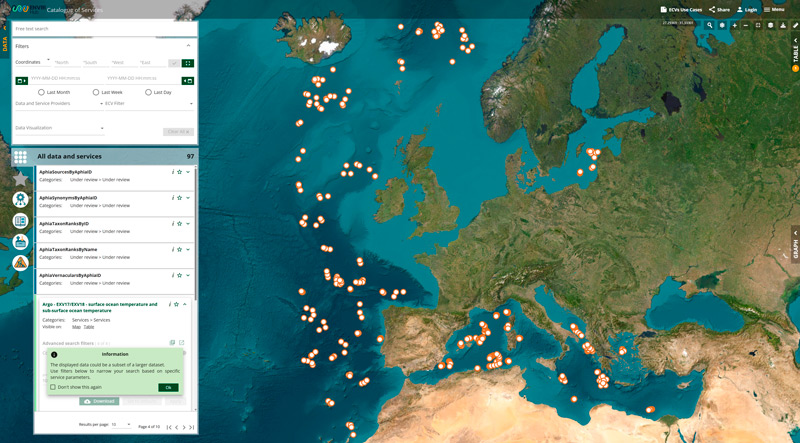Show info for AphiaVernacularsByAphiaID
Image resolution: width=800 pixels, height=443 pixels.
click(x=173, y=275)
